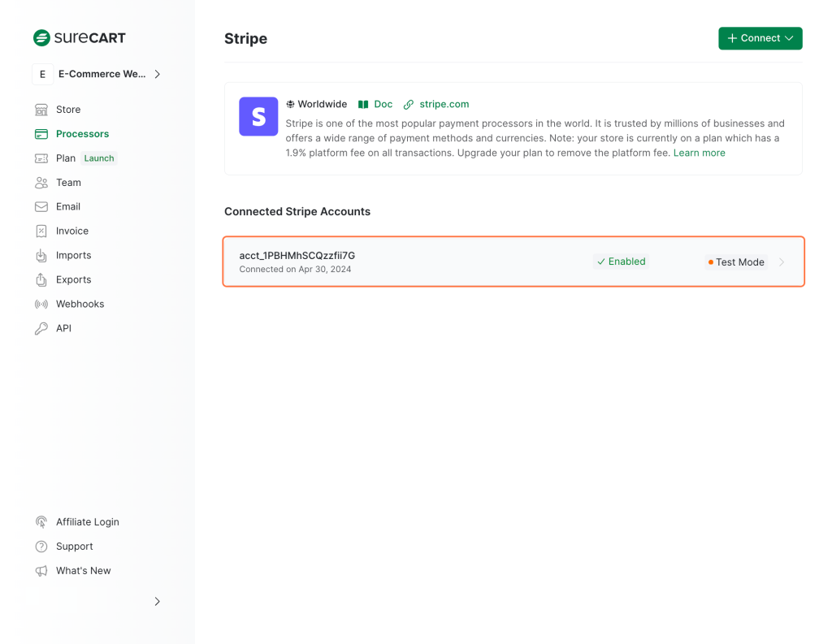Click the Stripe logo icon
Viewport: 832px width, 644px height.
pyautogui.click(x=258, y=117)
